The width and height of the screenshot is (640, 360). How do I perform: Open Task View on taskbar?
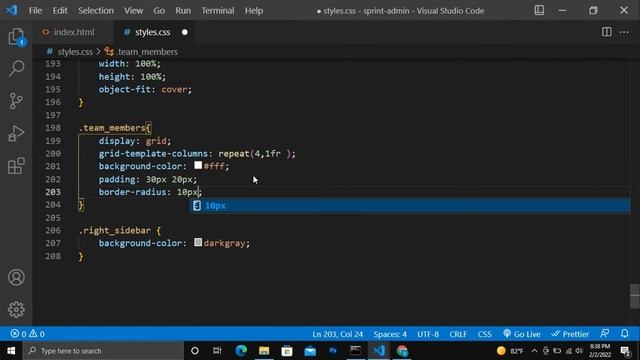[x=217, y=351]
